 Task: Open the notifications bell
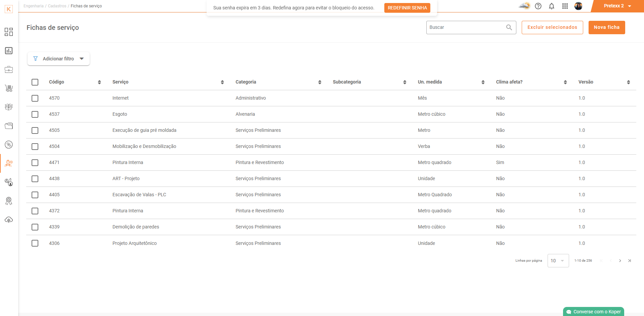coord(552,6)
